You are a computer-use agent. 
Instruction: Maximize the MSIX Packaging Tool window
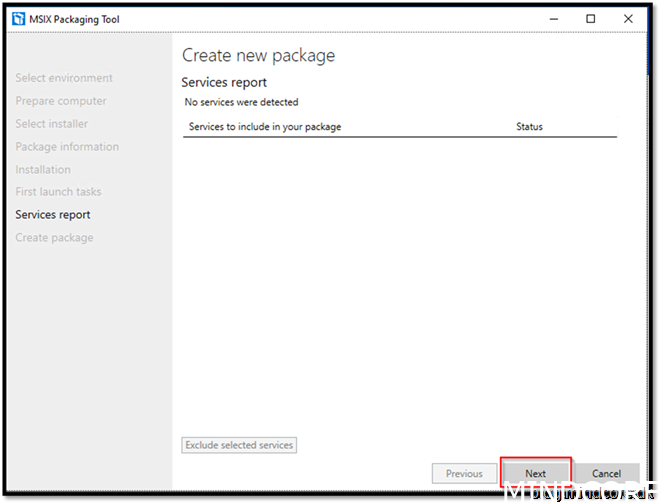[591, 19]
